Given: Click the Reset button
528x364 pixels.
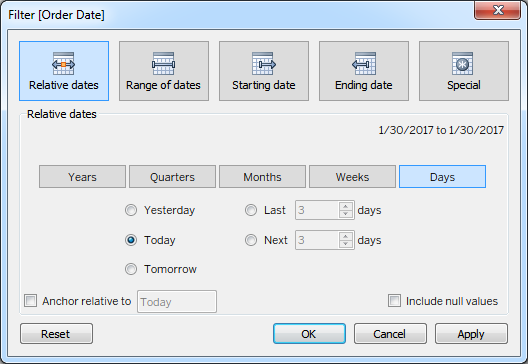Looking at the screenshot, I should click(x=56, y=334).
